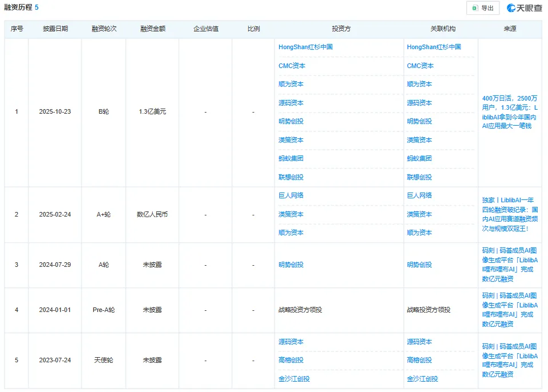Image resolution: width=548 pixels, height=392 pixels.
Task: Open 顺为资本 investor link in the A+轮 row
Action: point(291,233)
